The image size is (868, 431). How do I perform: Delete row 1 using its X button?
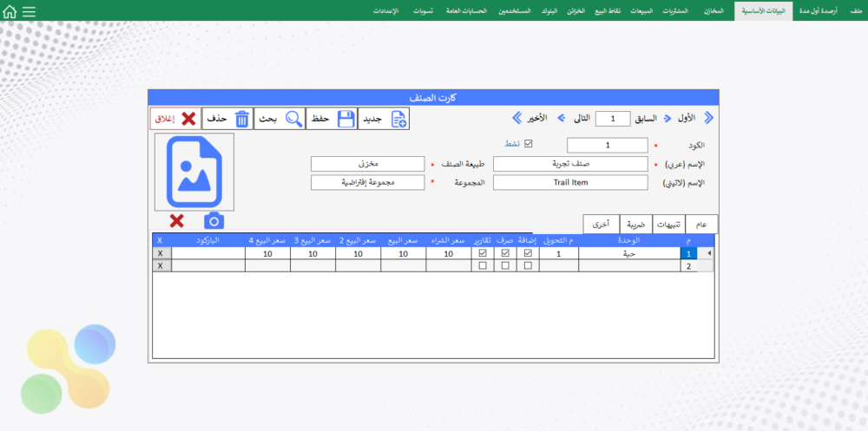click(161, 254)
